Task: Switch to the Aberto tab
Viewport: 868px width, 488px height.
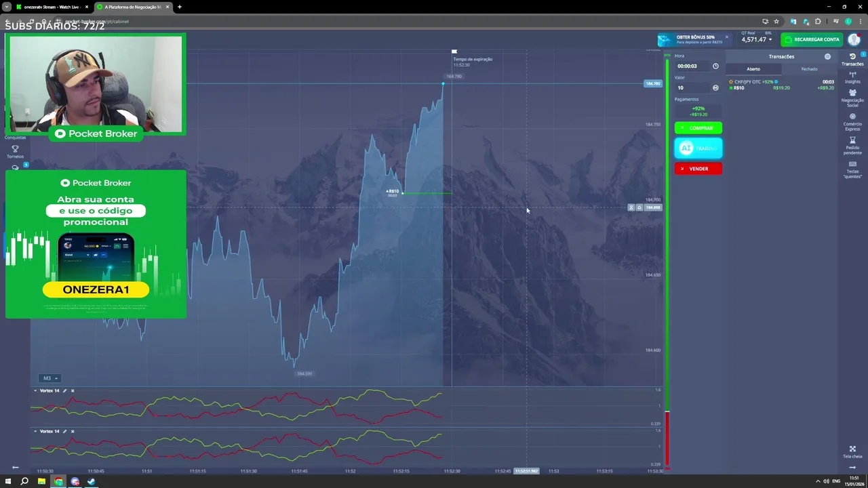Action: 753,69
